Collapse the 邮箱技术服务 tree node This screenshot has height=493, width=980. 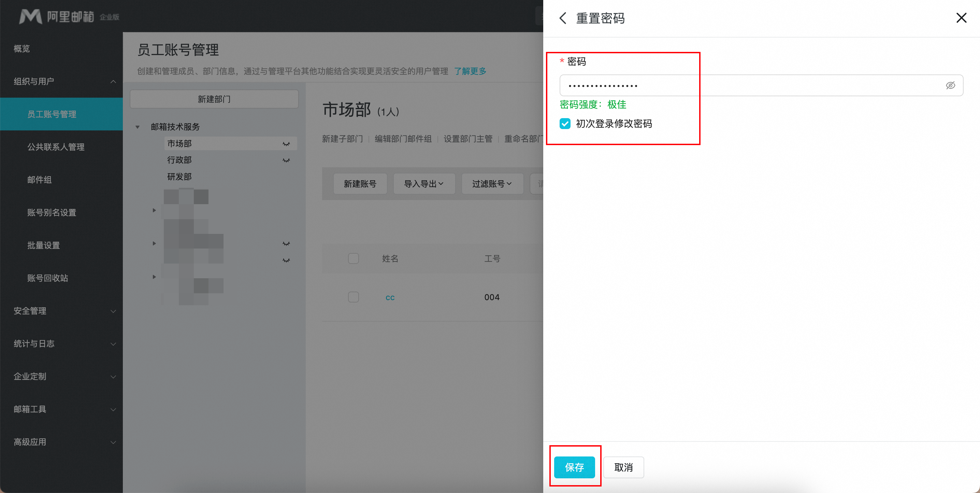click(138, 127)
